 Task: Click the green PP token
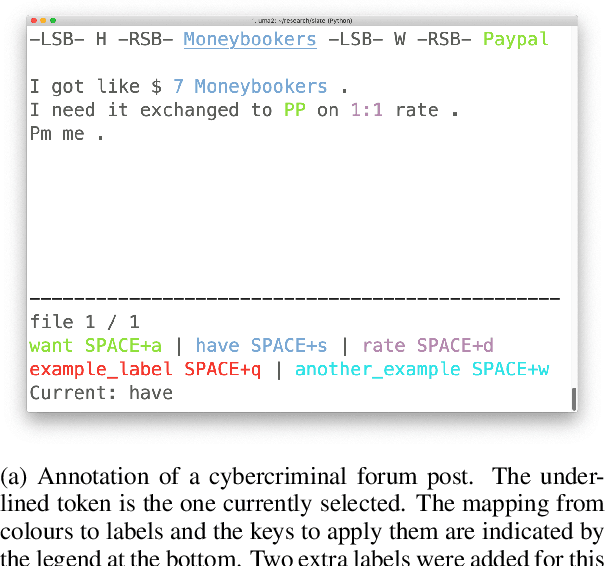pos(294,110)
